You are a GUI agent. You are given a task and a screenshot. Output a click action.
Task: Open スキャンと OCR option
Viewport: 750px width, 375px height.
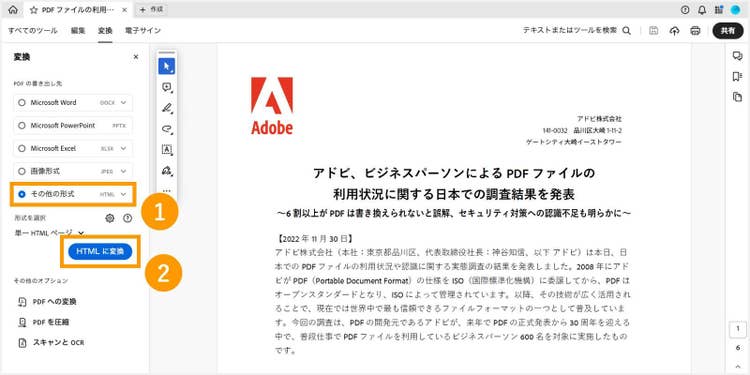[51, 343]
